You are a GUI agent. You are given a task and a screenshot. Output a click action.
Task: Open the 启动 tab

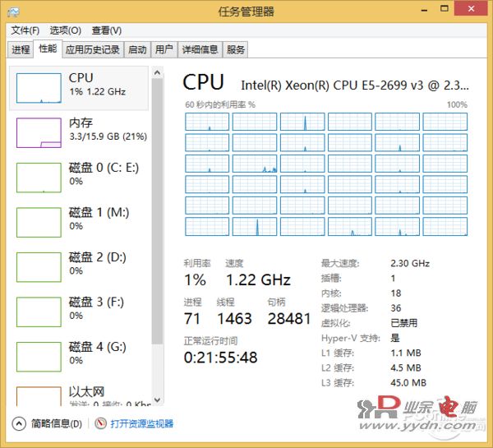(137, 49)
